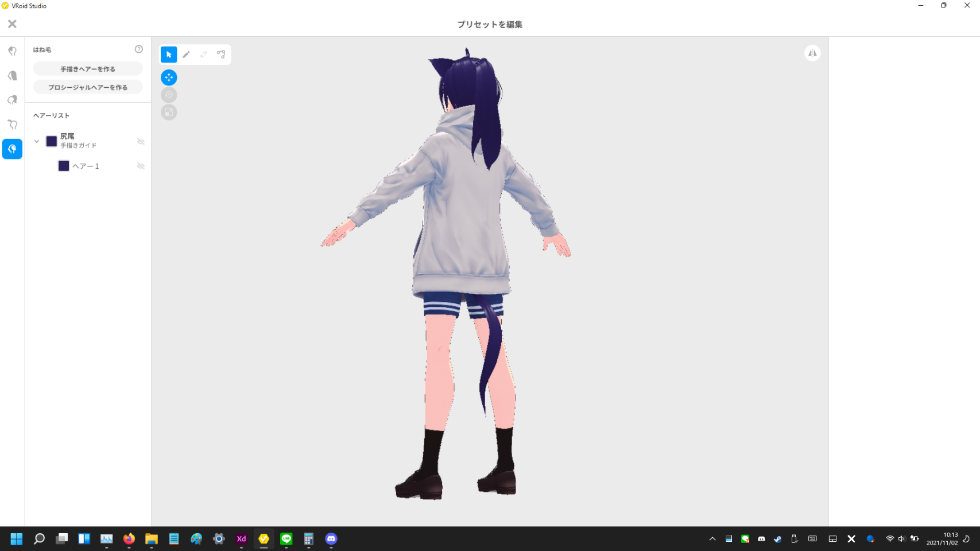Close the preset editor with X
The image size is (980, 551).
pyautogui.click(x=12, y=24)
